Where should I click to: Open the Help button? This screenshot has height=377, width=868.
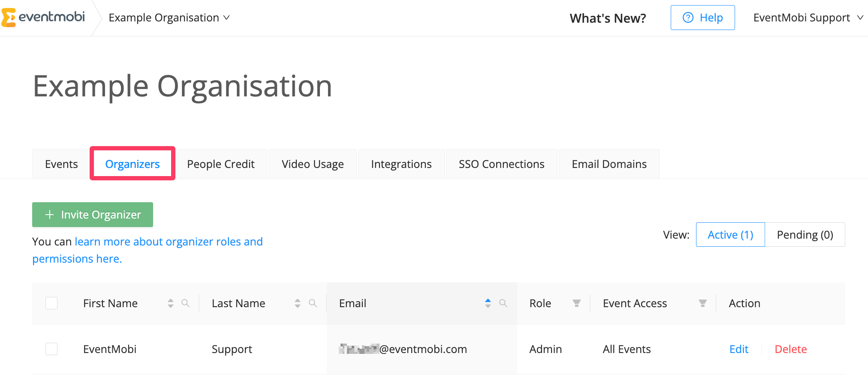point(703,18)
